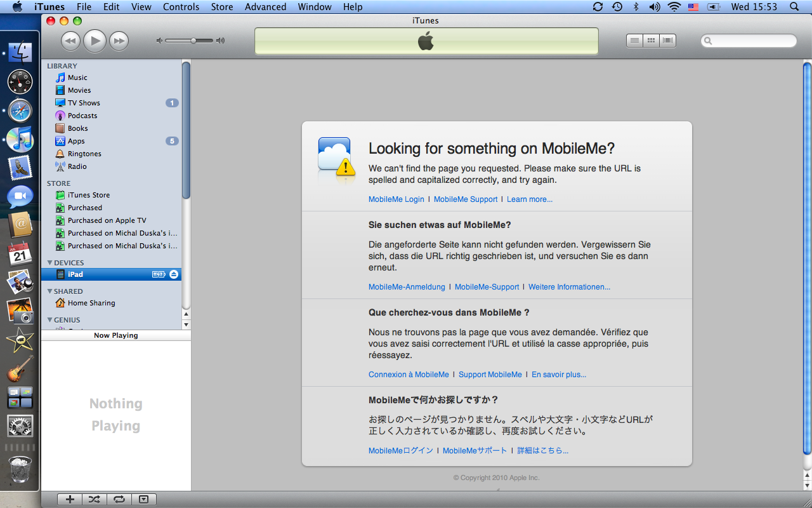812x508 pixels.
Task: Toggle shuffle playback
Action: (x=95, y=500)
